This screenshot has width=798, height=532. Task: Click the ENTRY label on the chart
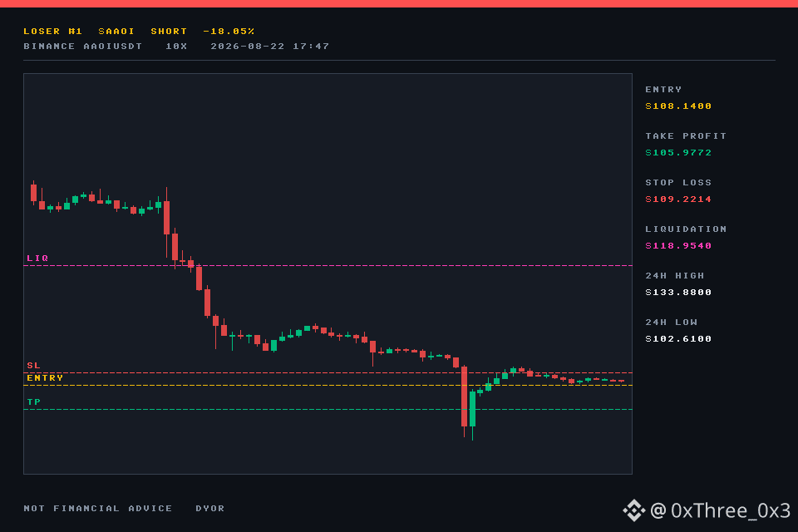point(45,377)
